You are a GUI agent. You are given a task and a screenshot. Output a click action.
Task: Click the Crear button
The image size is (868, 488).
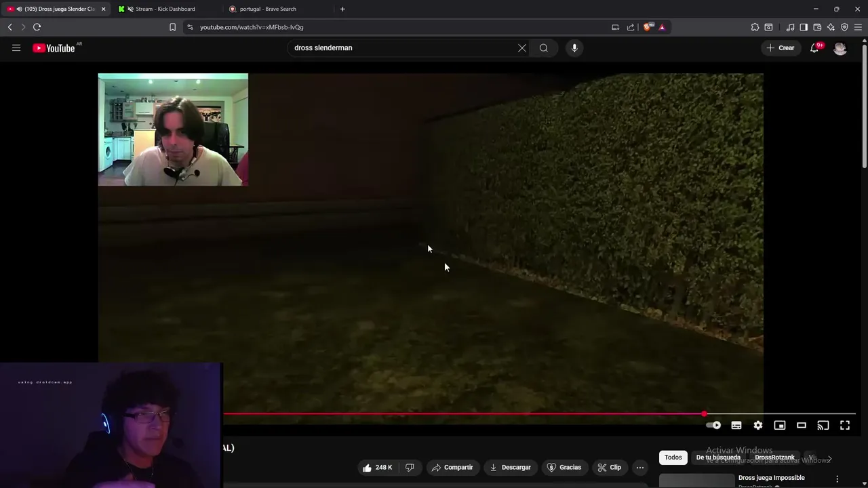[780, 48]
